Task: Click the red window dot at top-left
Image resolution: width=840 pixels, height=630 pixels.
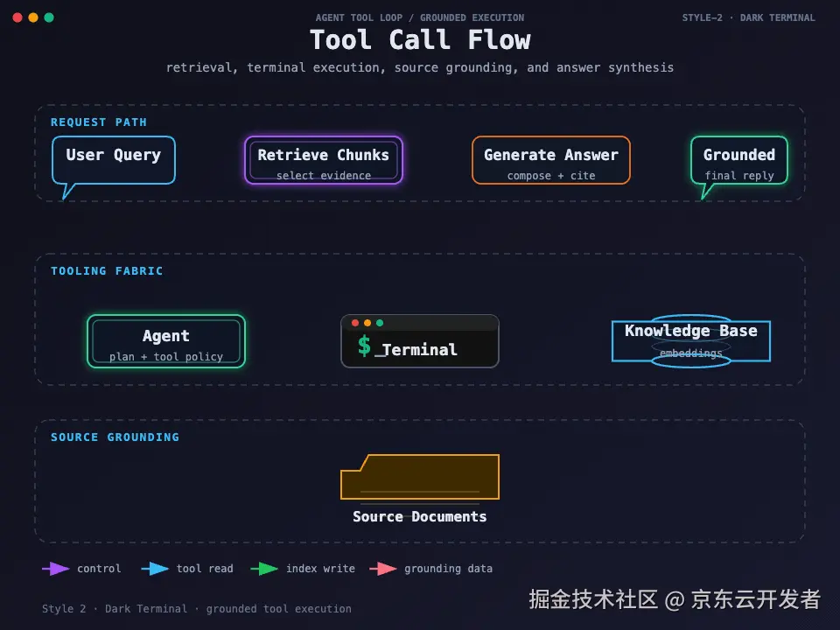Action: (17, 17)
